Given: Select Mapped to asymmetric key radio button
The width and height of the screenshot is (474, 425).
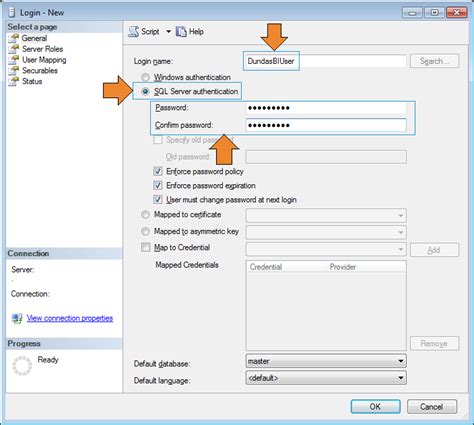Looking at the screenshot, I should tap(145, 231).
